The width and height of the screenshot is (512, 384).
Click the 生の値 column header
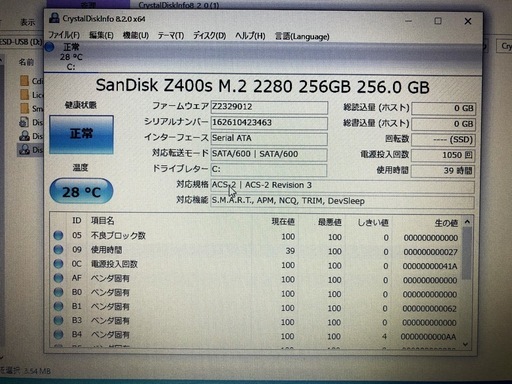446,223
